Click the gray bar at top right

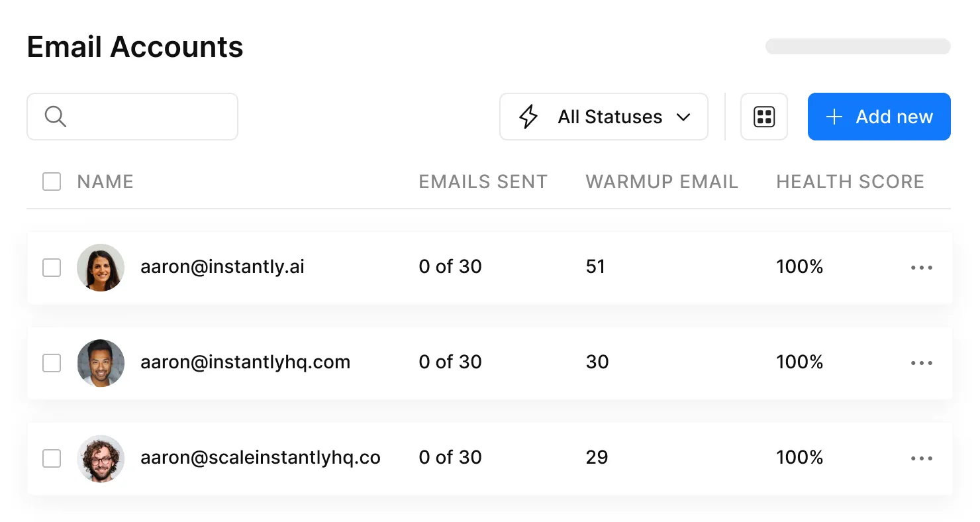point(857,46)
